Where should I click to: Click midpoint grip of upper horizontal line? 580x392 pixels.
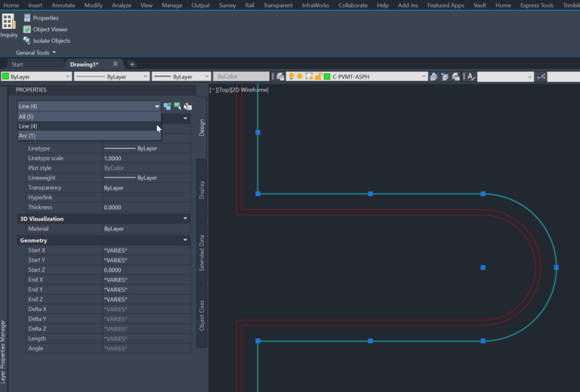[370, 194]
